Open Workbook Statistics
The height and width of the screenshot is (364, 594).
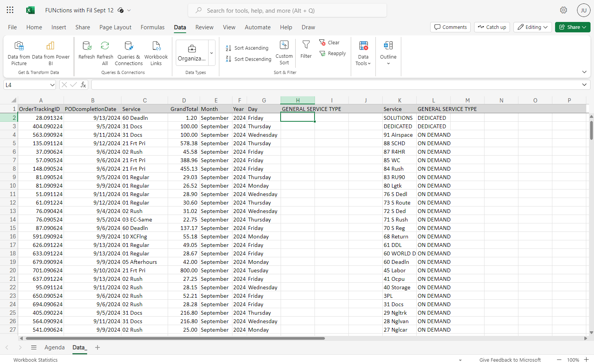click(35, 360)
